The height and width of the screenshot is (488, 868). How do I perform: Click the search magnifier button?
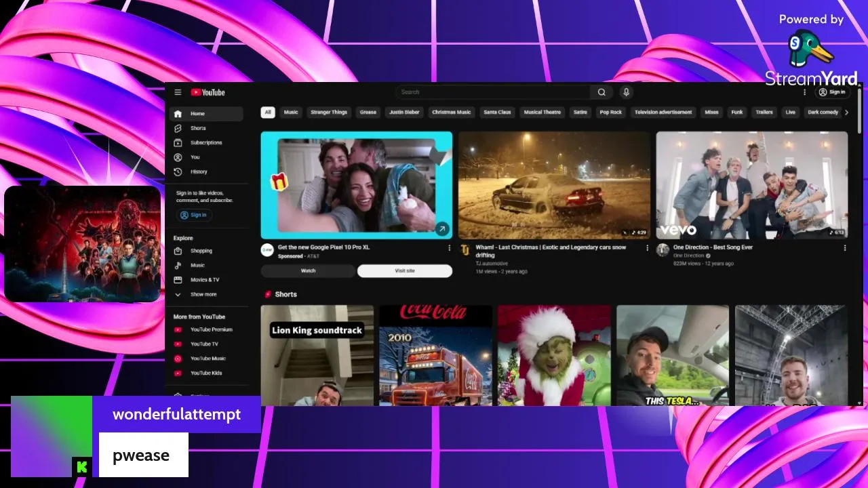point(601,92)
